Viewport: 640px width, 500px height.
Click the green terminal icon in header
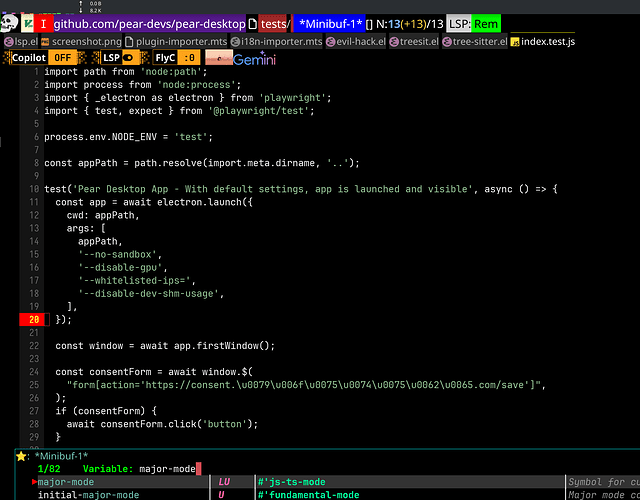(x=27, y=23)
